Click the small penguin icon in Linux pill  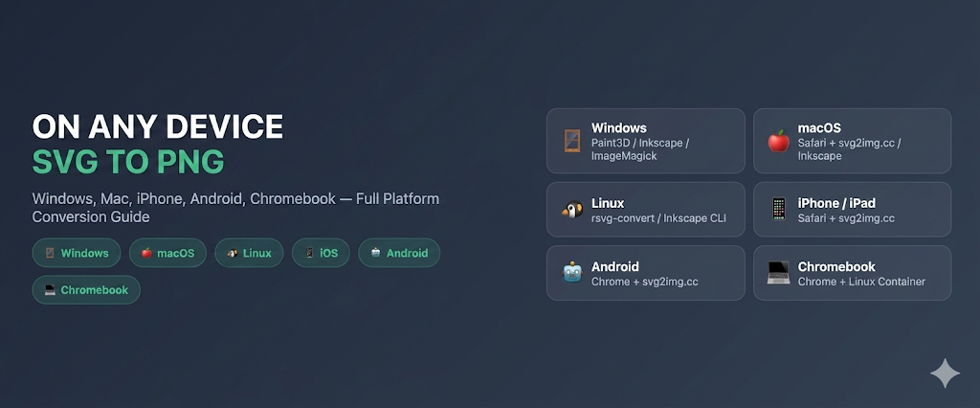point(232,253)
